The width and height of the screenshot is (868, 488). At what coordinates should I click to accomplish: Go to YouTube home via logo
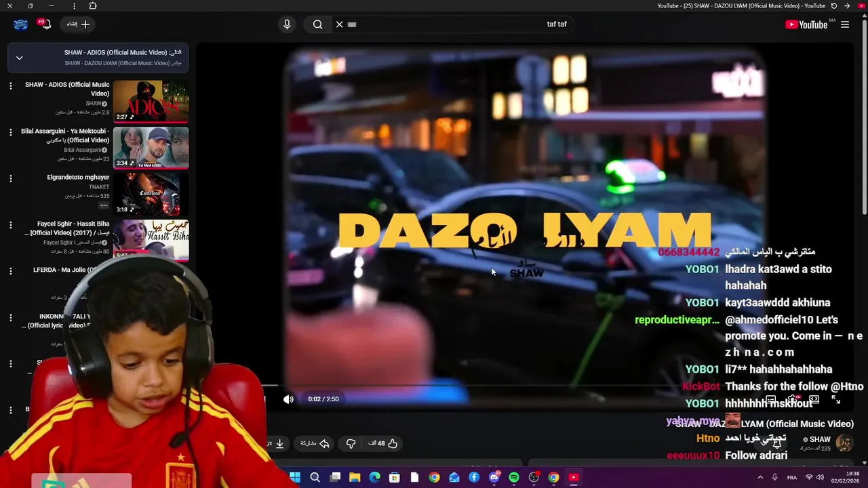click(806, 24)
